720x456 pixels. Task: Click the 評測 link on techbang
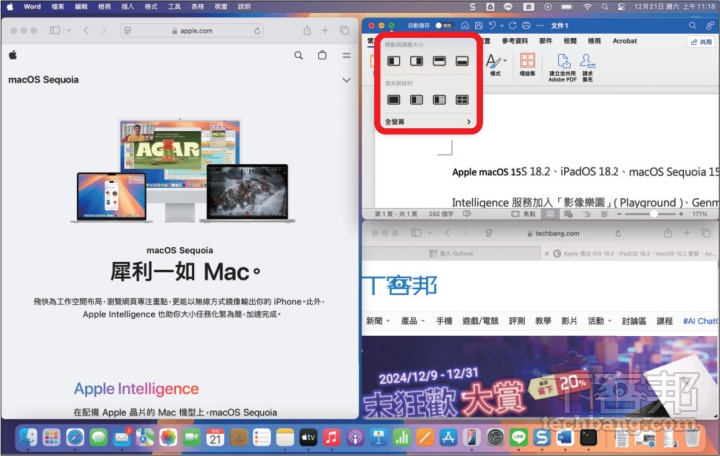coord(517,321)
